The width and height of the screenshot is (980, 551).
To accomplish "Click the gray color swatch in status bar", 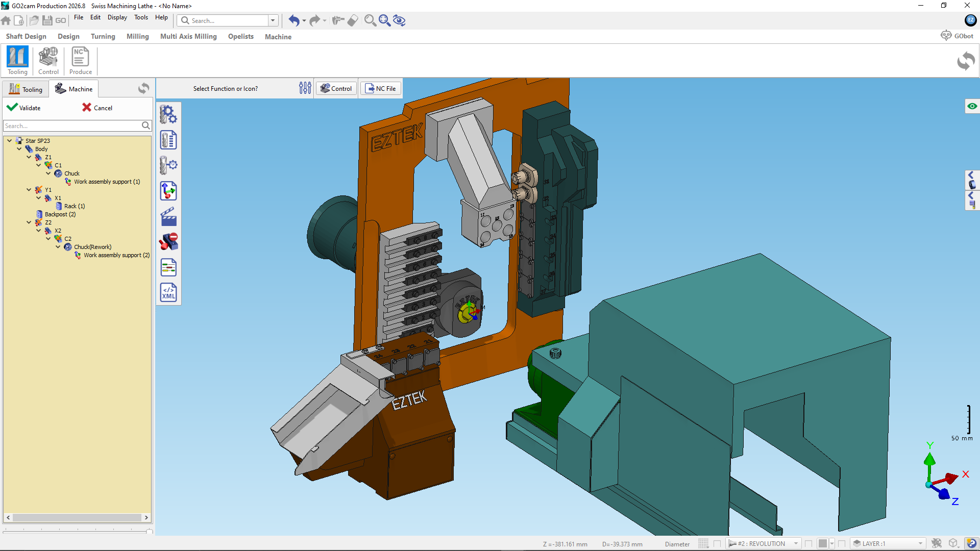I will 822,543.
